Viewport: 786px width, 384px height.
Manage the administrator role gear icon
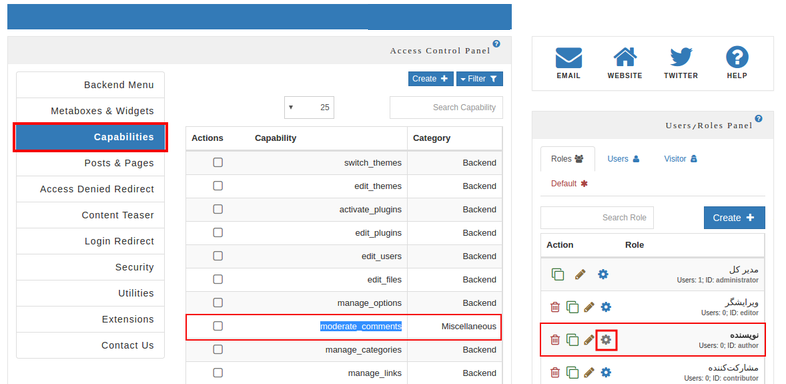pos(603,274)
